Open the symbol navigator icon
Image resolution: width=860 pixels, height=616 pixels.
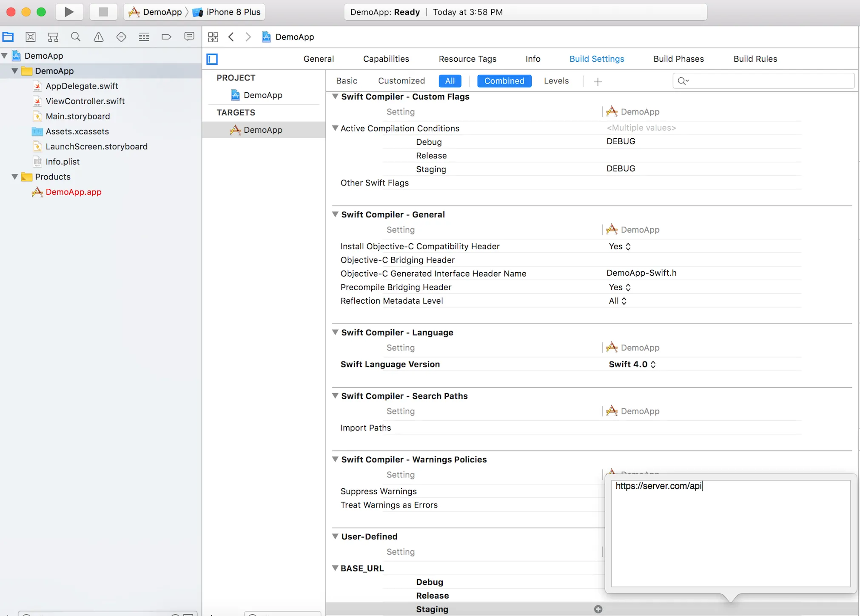point(53,37)
